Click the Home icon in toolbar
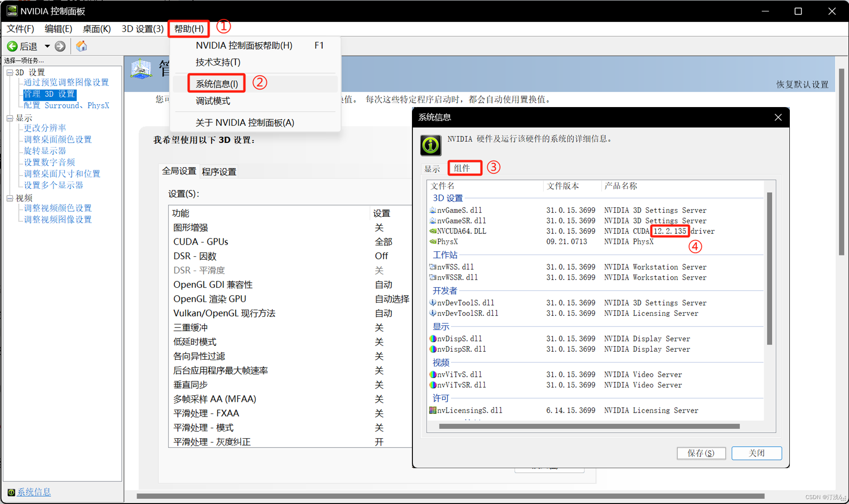This screenshot has width=849, height=504. coord(82,46)
